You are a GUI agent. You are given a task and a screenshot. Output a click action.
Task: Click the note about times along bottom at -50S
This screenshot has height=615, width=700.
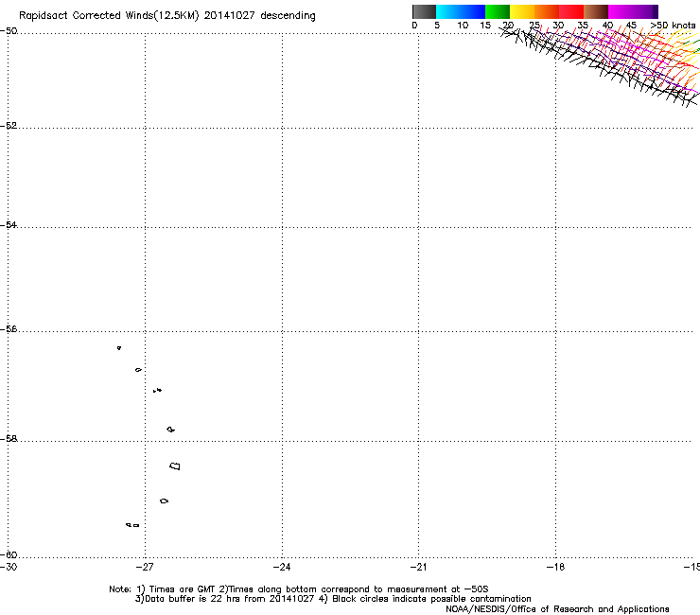click(353, 589)
